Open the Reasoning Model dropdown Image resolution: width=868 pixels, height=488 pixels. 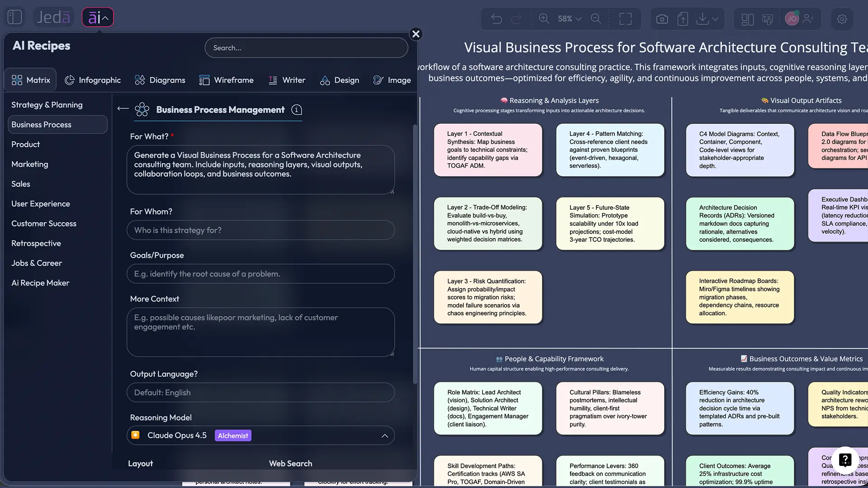[260, 436]
